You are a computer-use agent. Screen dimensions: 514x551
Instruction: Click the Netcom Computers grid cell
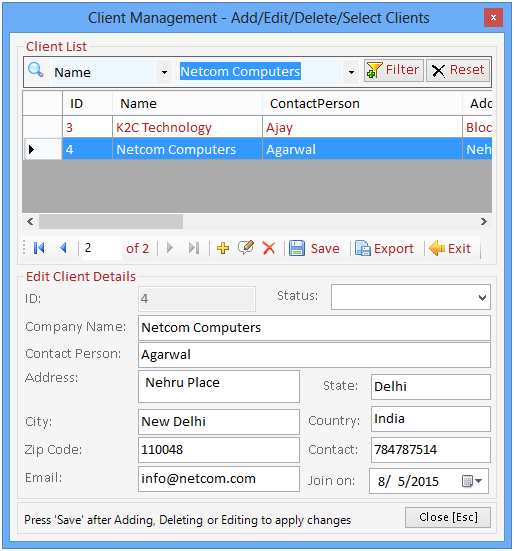click(187, 149)
